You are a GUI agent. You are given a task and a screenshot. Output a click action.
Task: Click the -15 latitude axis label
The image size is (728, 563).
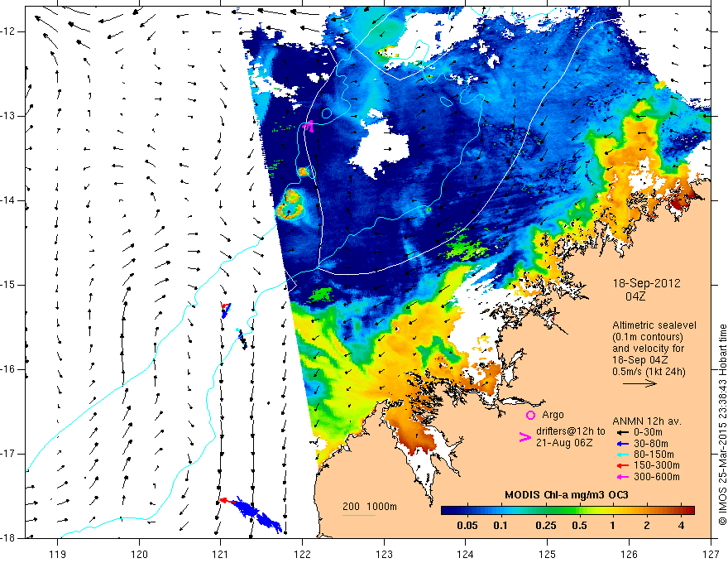pos(9,285)
